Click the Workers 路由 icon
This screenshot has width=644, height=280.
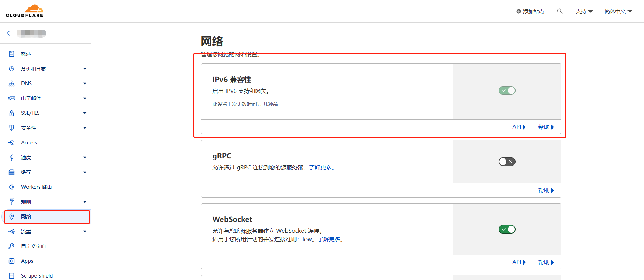(12, 187)
